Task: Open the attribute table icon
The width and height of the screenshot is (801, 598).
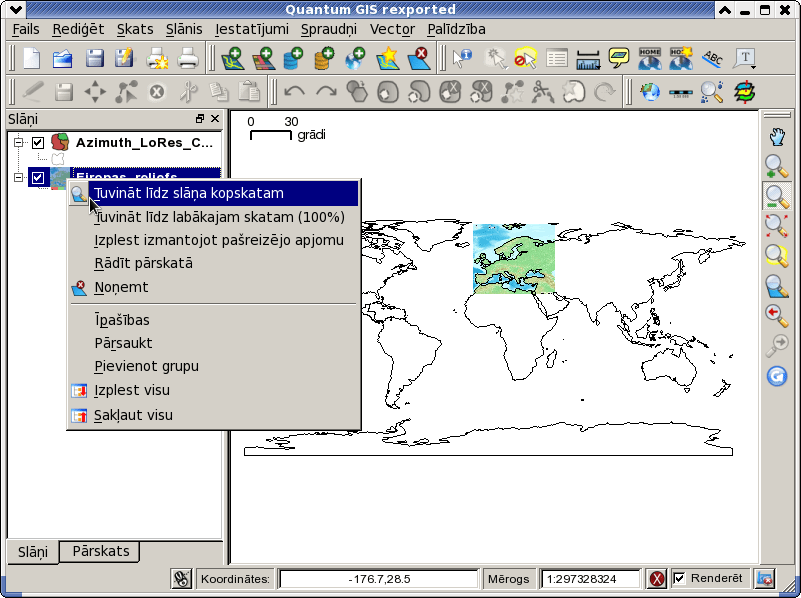Action: 557,58
